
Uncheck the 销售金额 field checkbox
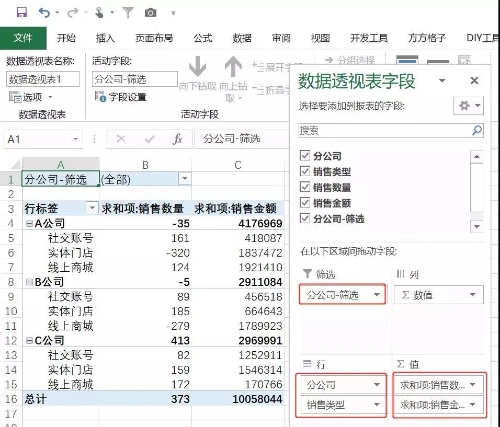pyautogui.click(x=305, y=202)
